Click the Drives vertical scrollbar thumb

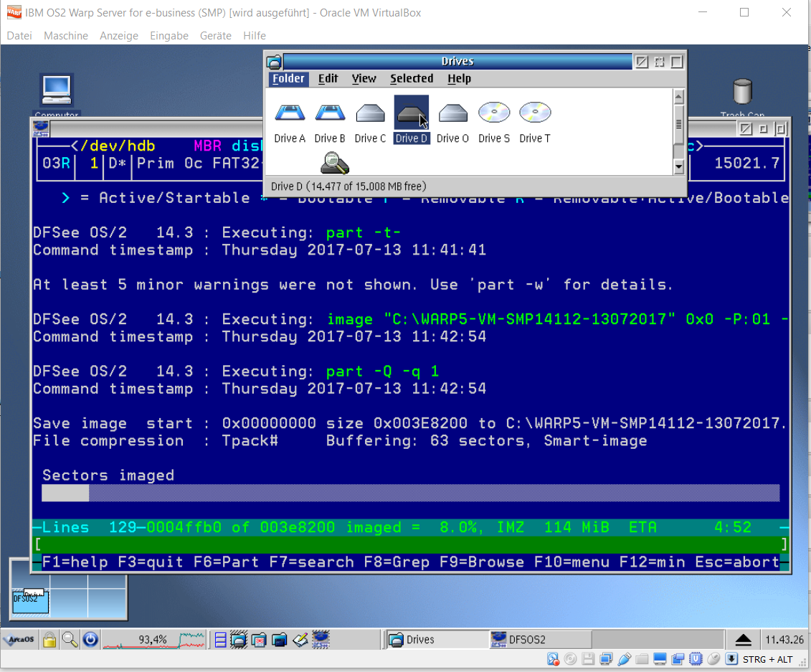[678, 125]
